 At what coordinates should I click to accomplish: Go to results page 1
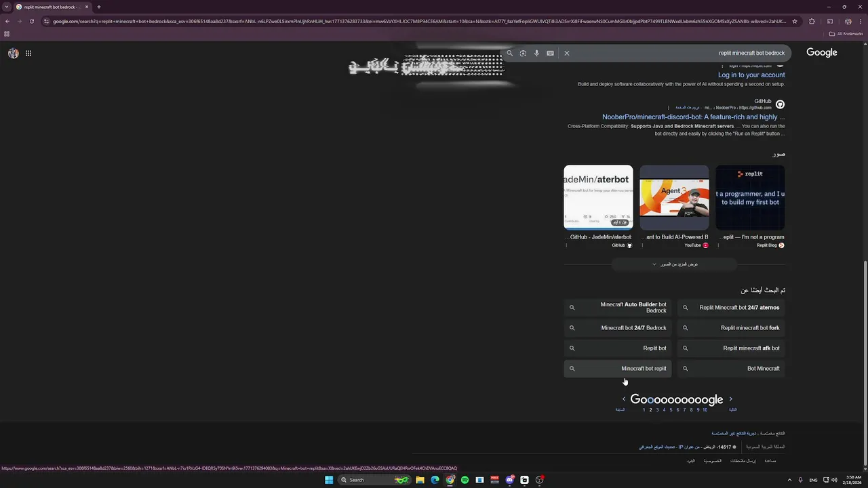point(644,409)
